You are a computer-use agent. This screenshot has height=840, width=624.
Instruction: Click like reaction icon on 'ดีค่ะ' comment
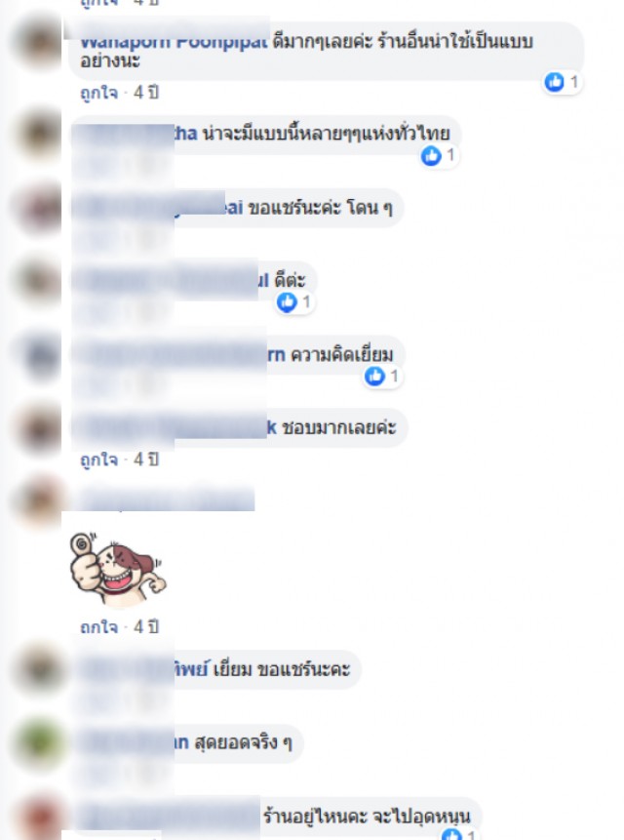(287, 302)
